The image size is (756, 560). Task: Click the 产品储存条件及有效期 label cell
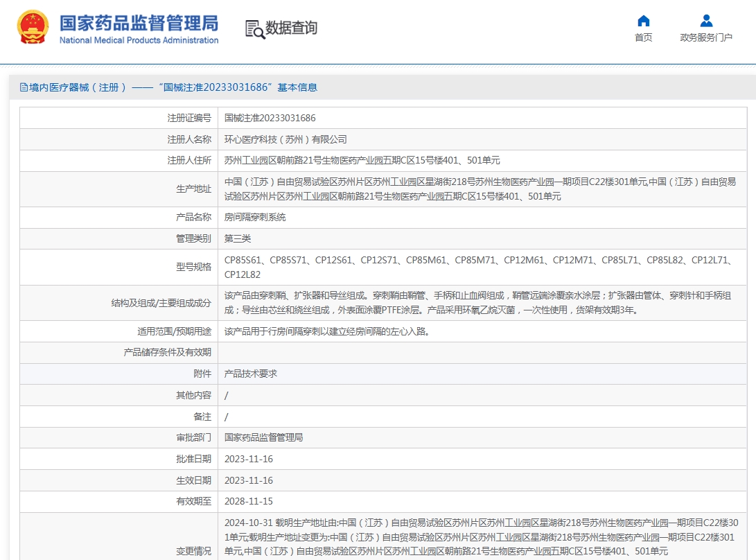point(118,353)
